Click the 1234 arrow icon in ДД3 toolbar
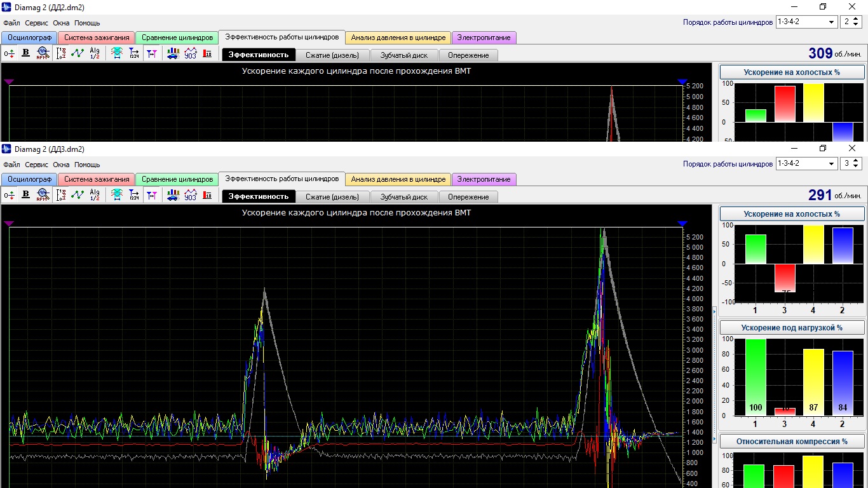Image resolution: width=868 pixels, height=488 pixels. tap(134, 196)
